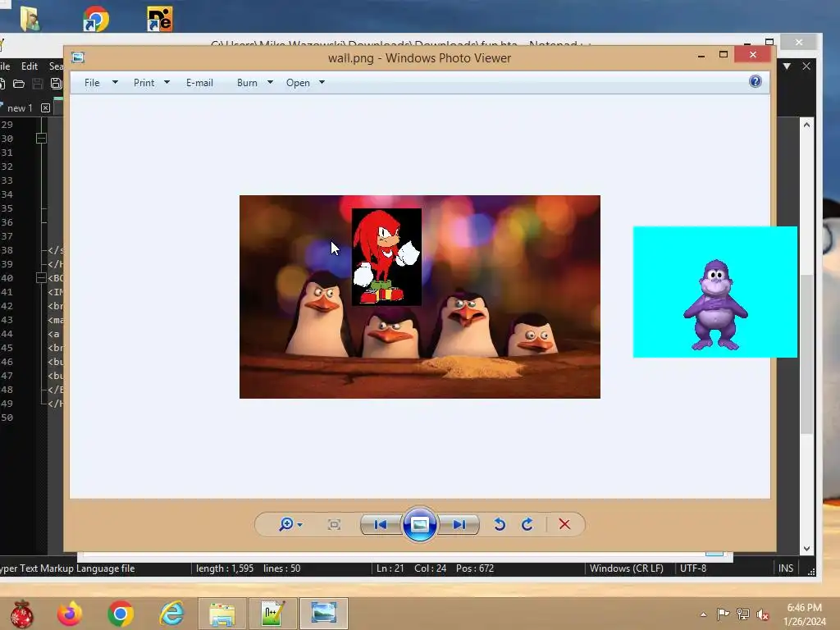Delete the image with red X button
The image size is (840, 630).
pyautogui.click(x=564, y=524)
